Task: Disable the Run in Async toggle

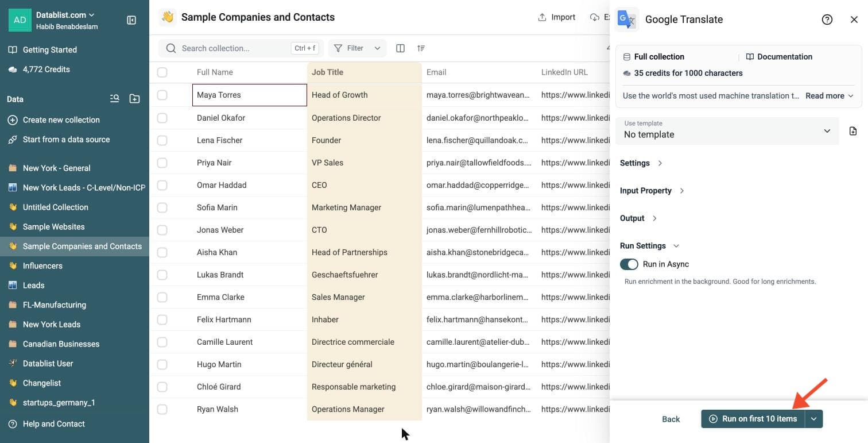Action: 629,264
